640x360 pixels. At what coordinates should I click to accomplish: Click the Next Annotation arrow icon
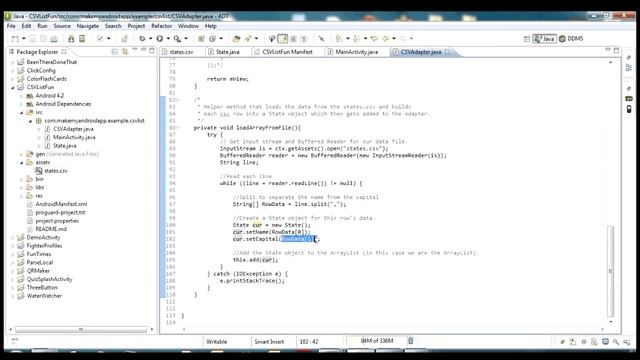(339, 39)
